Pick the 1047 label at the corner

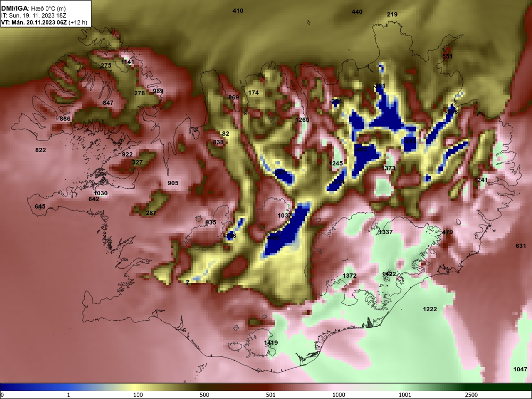(520, 369)
